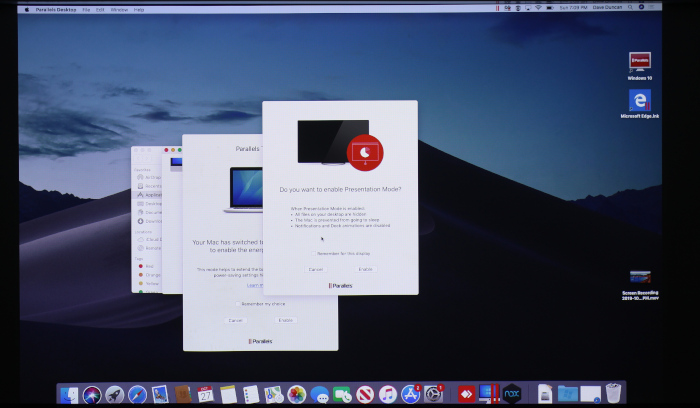Open the File menu

click(x=86, y=9)
